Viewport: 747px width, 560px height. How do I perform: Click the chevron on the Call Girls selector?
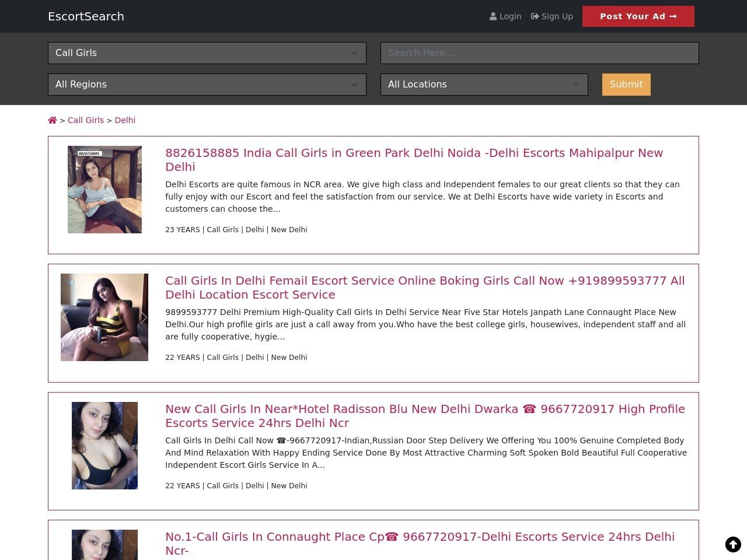354,53
